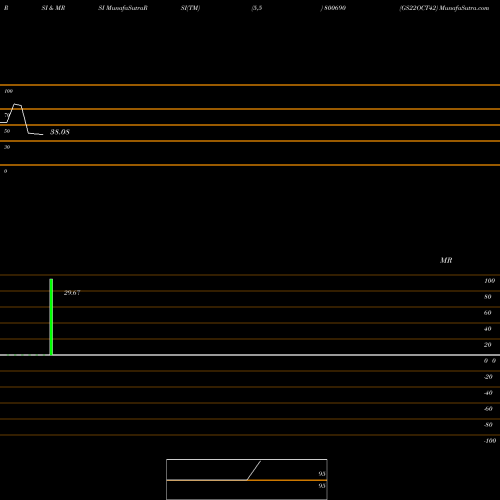Click the green MRSI bar
Screen dimensions: 500x500
coord(51,317)
